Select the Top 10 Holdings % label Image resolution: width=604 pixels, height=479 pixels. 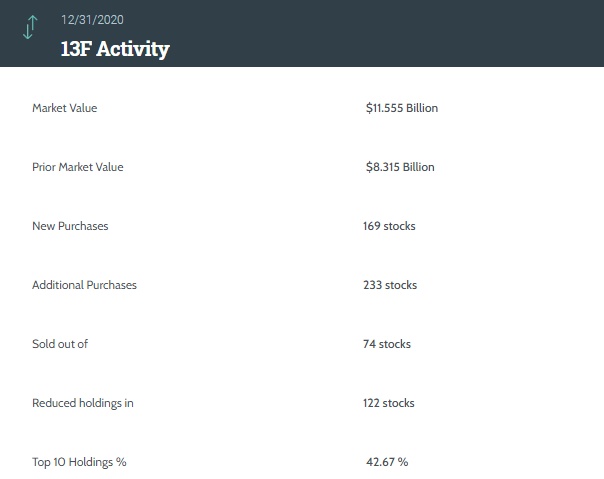click(79, 462)
